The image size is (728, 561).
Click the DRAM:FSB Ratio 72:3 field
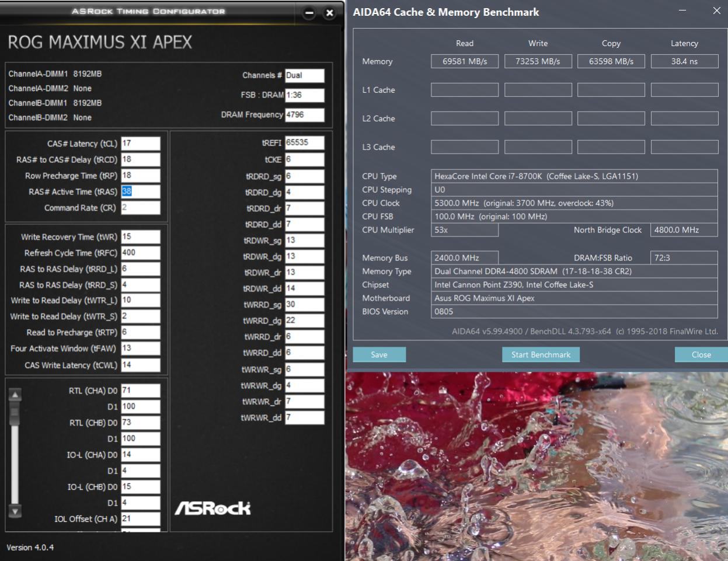(x=684, y=258)
